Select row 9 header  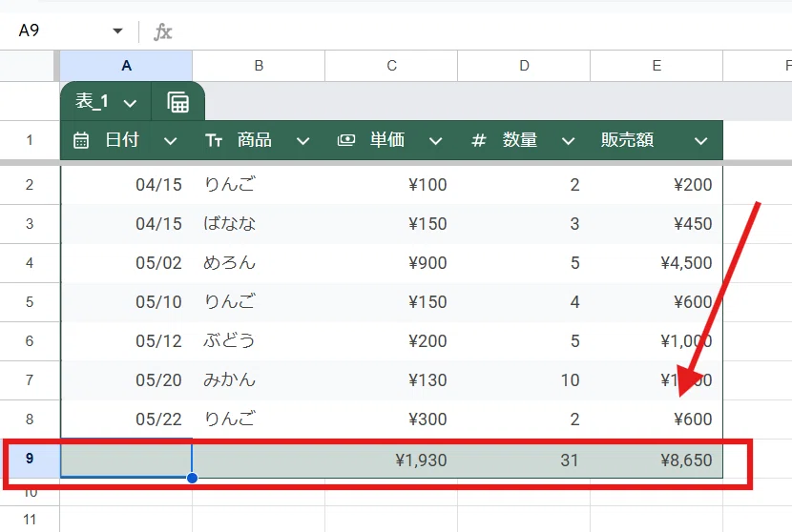(x=30, y=458)
